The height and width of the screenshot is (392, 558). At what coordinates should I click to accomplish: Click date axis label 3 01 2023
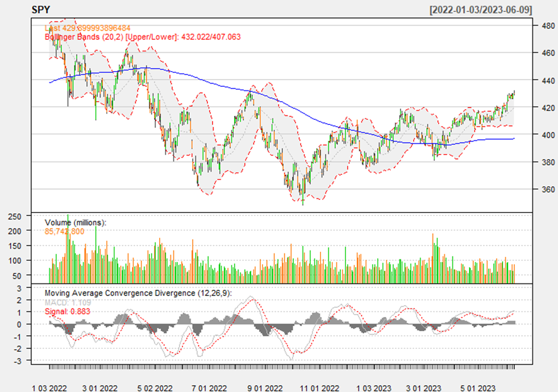[424, 387]
